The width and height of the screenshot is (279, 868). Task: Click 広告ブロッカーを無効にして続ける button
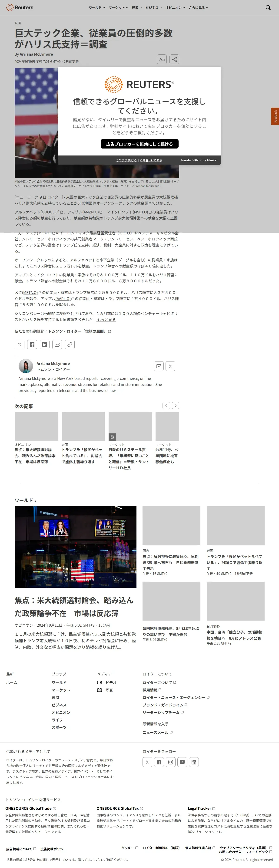pos(139,144)
